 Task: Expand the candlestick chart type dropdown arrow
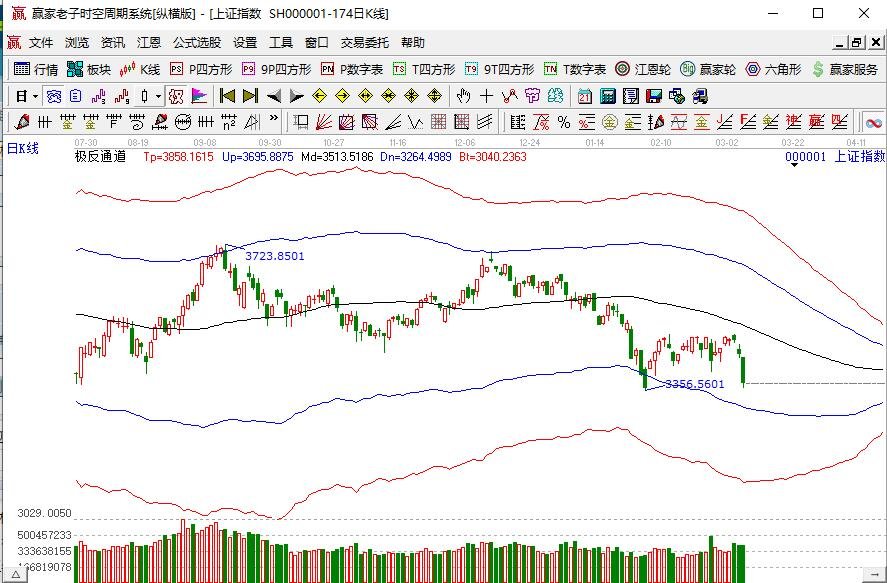(158, 96)
